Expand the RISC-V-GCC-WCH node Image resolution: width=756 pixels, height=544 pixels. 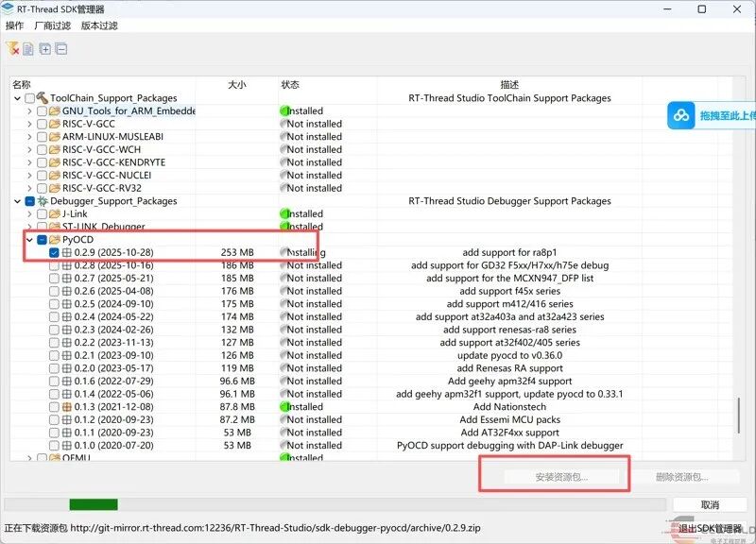pyautogui.click(x=30, y=149)
